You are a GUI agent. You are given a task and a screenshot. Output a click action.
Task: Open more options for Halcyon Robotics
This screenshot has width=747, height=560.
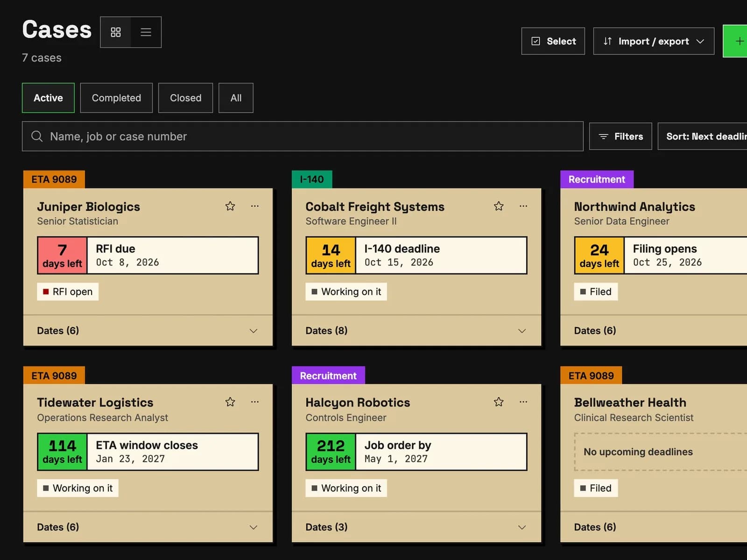click(x=523, y=402)
